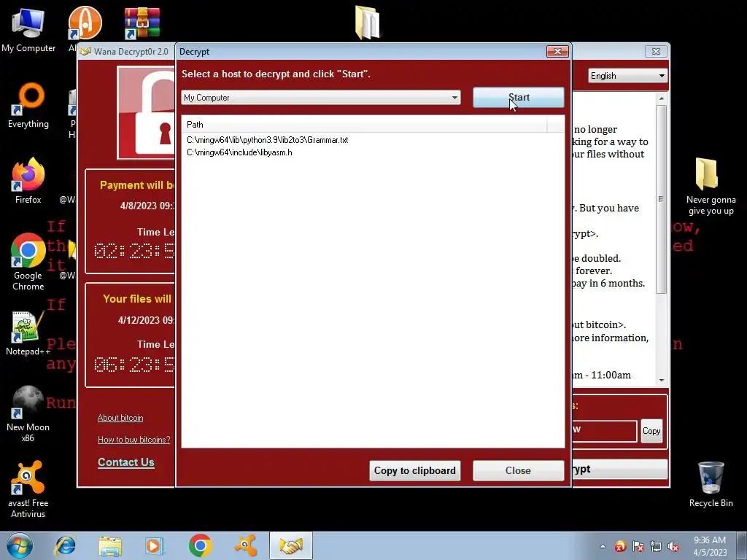This screenshot has height=560, width=747.
Task: Open Windows Explorer from taskbar
Action: tap(110, 545)
